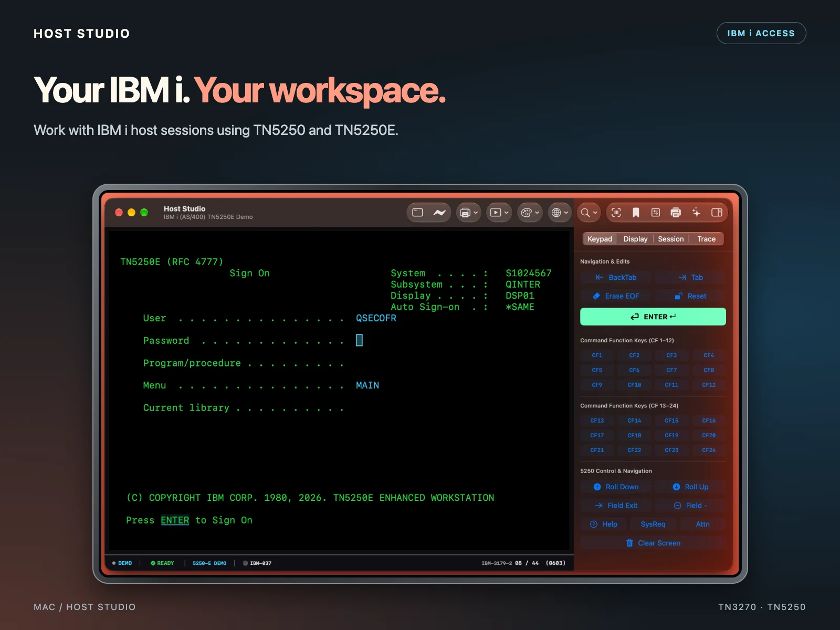Viewport: 840px width, 630px height.
Task: Click the IBM i ACCESS badge
Action: click(x=761, y=33)
